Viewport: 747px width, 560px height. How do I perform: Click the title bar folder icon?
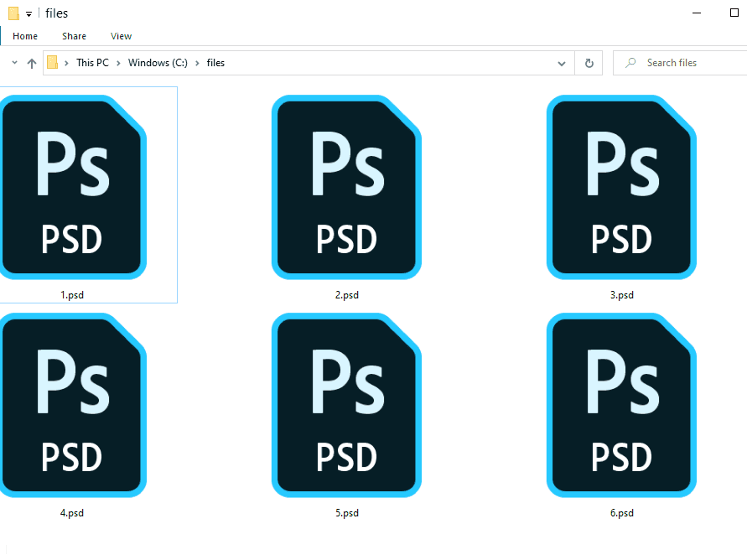(13, 13)
